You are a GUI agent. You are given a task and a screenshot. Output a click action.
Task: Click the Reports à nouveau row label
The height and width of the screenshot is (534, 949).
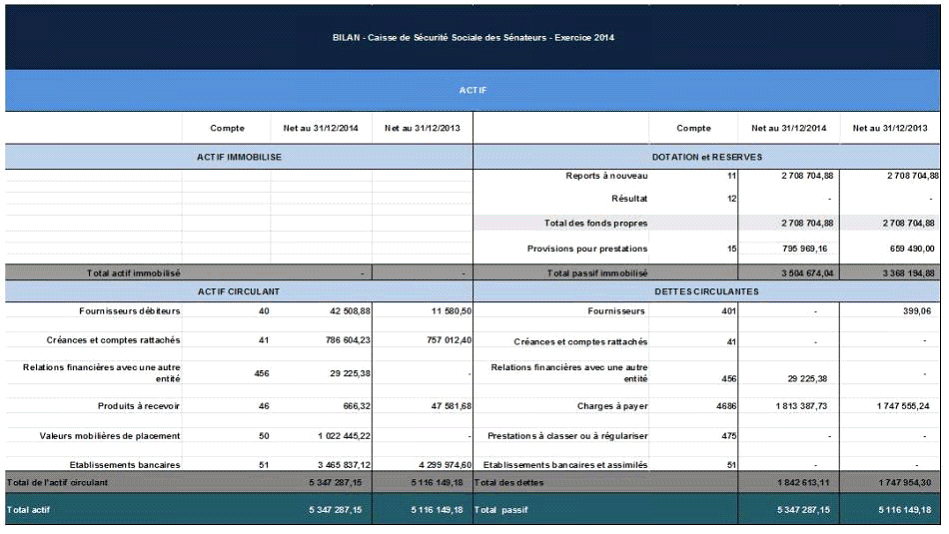click(x=606, y=176)
